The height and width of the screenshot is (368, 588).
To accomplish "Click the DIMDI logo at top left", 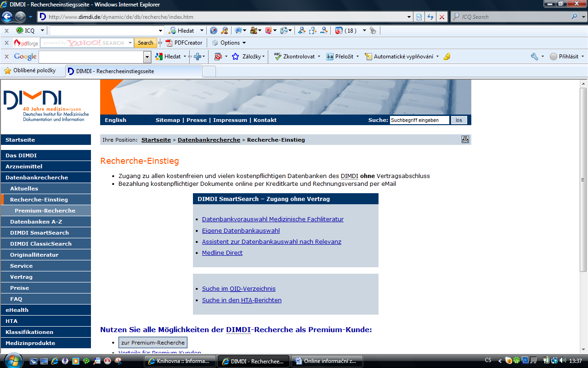I will (x=46, y=105).
